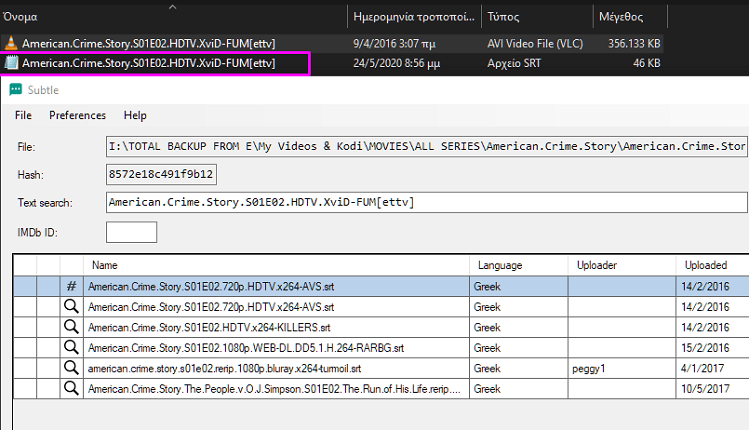Click the 15/2/2016 uploaded date
The height and width of the screenshot is (430, 749).
(705, 348)
